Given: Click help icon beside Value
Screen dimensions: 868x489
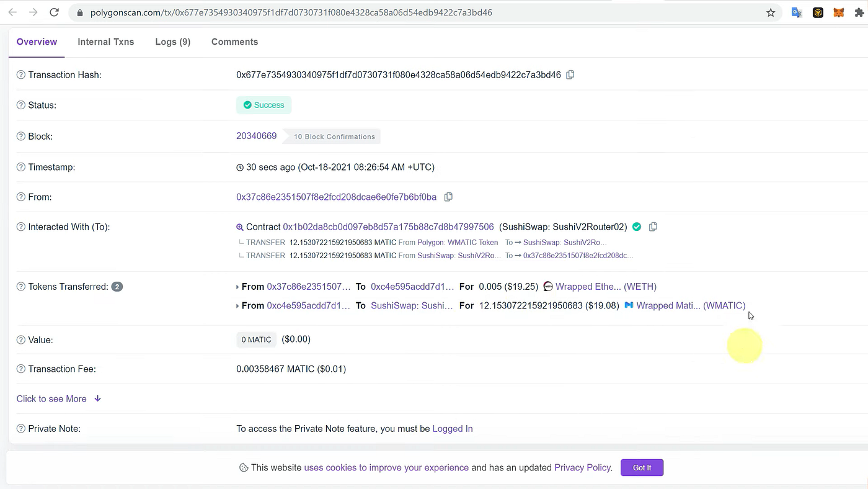Looking at the screenshot, I should click(21, 340).
